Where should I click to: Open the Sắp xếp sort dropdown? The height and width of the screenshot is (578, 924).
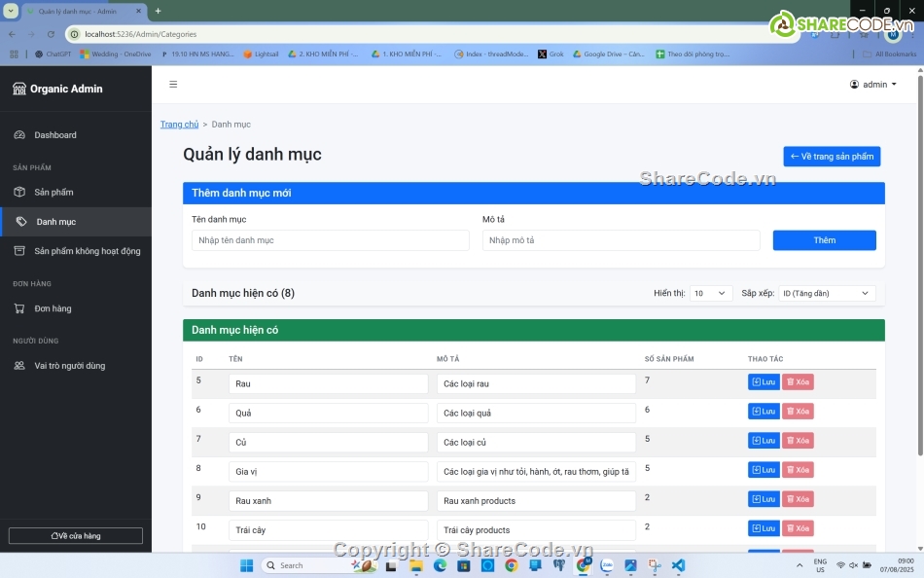click(827, 293)
